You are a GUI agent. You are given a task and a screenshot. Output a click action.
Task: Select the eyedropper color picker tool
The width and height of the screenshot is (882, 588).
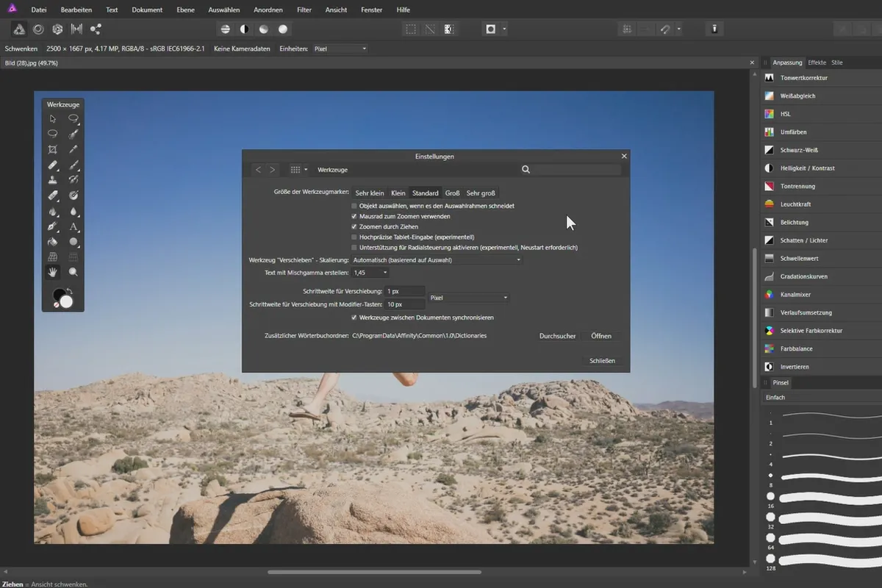click(73, 149)
